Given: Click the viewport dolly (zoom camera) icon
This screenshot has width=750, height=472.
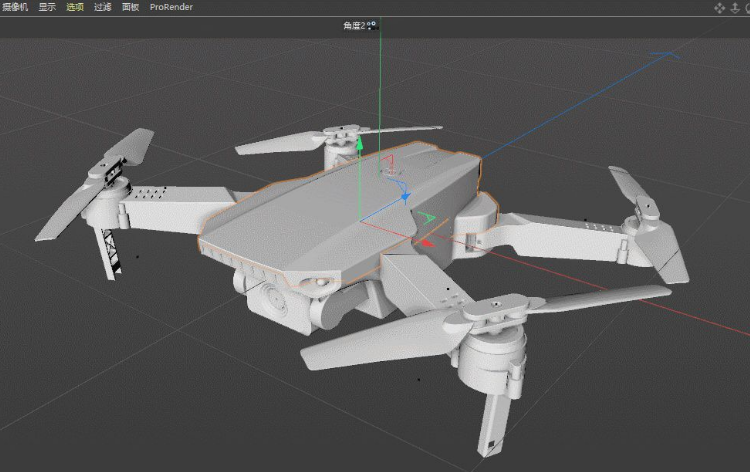Looking at the screenshot, I should tap(735, 8).
